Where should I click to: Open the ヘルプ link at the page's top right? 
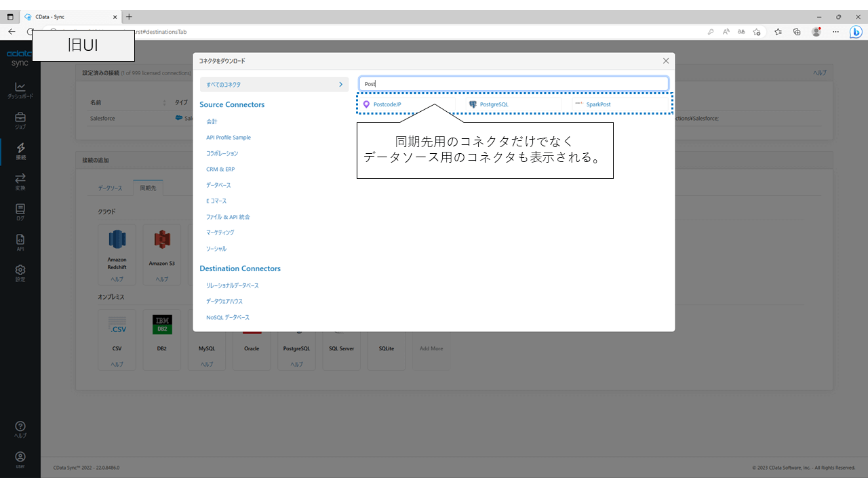tap(820, 73)
